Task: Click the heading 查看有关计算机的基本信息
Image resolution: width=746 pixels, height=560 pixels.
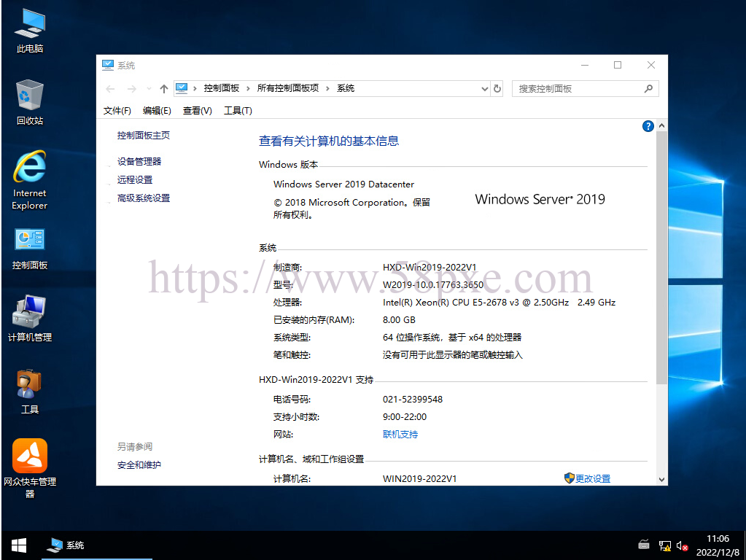Action: (x=329, y=141)
